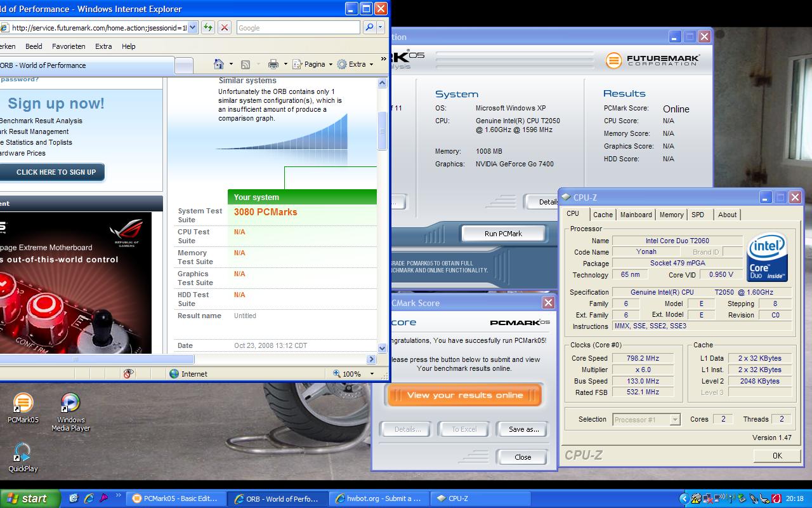
Task: Switch to the About tab in CPU-Z
Action: tap(727, 215)
